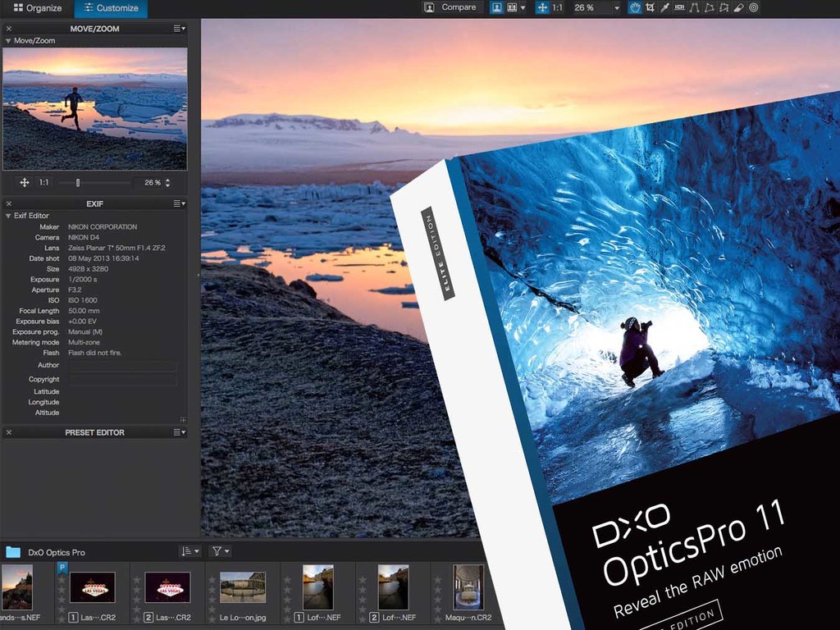Screen dimensions: 840x630
Task: Open the Preset Editor palette options menu
Action: click(180, 432)
